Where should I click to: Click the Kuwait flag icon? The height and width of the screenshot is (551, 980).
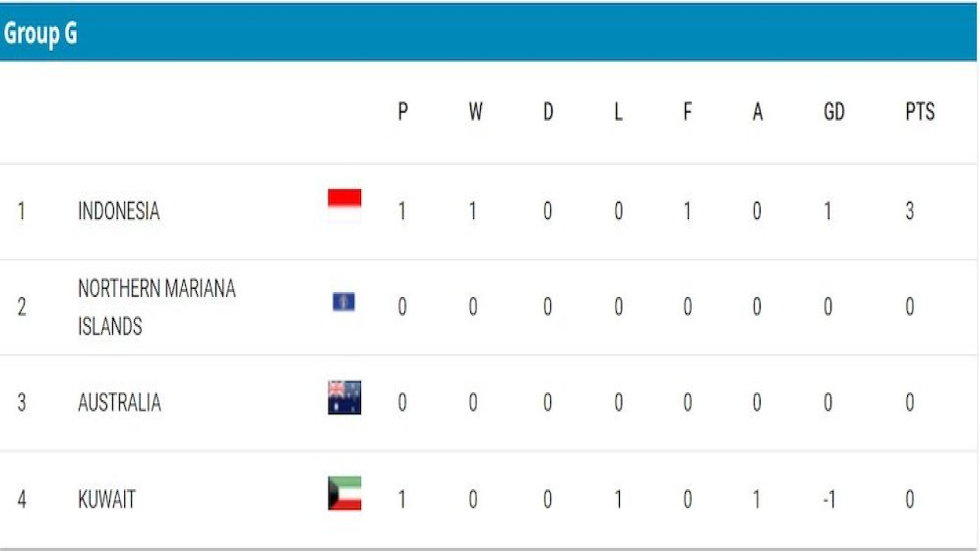pos(344,494)
